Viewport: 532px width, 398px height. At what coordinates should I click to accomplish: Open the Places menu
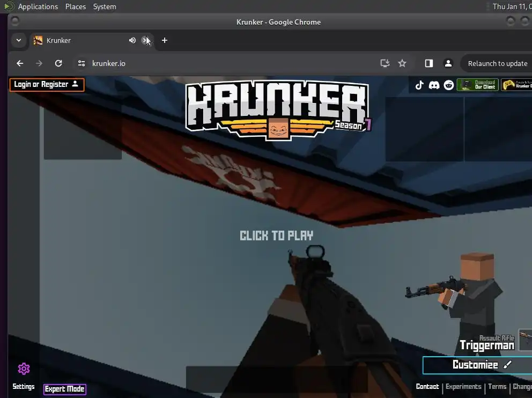(x=75, y=6)
